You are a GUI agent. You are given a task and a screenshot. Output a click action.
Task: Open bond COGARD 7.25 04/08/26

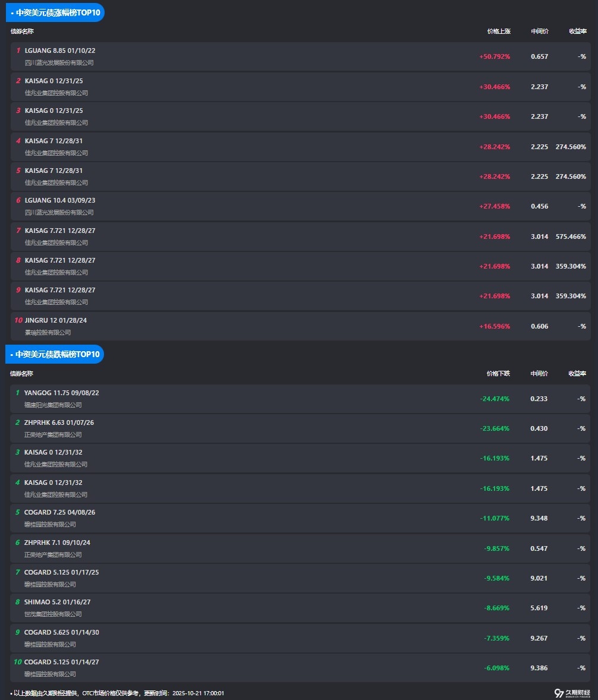(x=59, y=512)
